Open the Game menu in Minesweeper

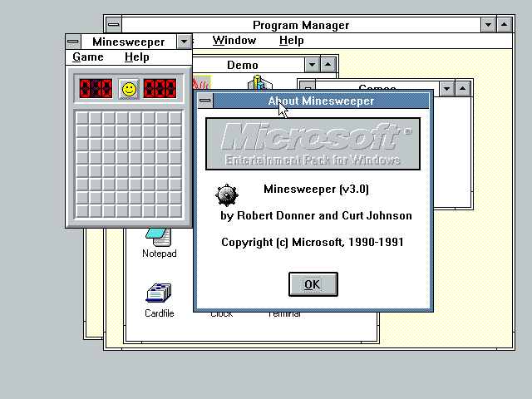pyautogui.click(x=88, y=57)
